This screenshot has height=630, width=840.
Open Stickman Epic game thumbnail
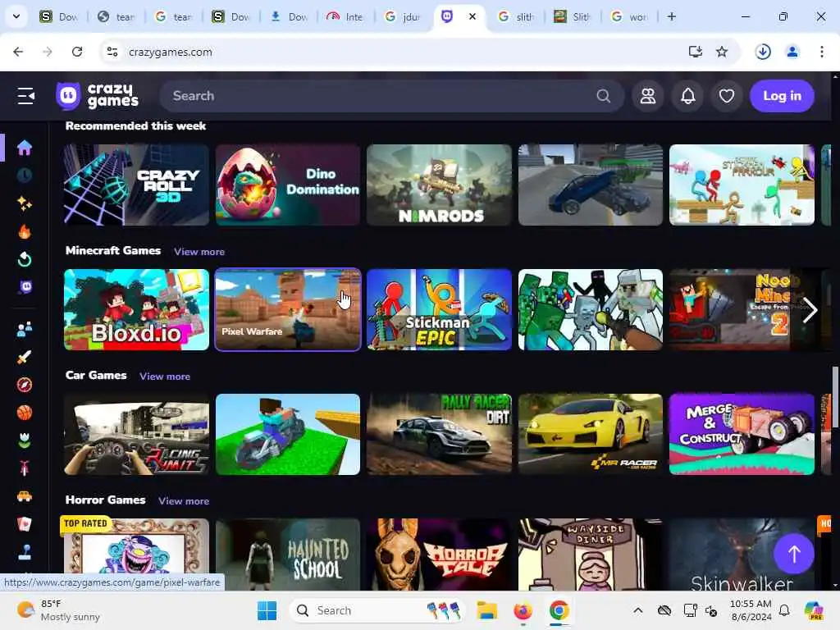(x=440, y=309)
